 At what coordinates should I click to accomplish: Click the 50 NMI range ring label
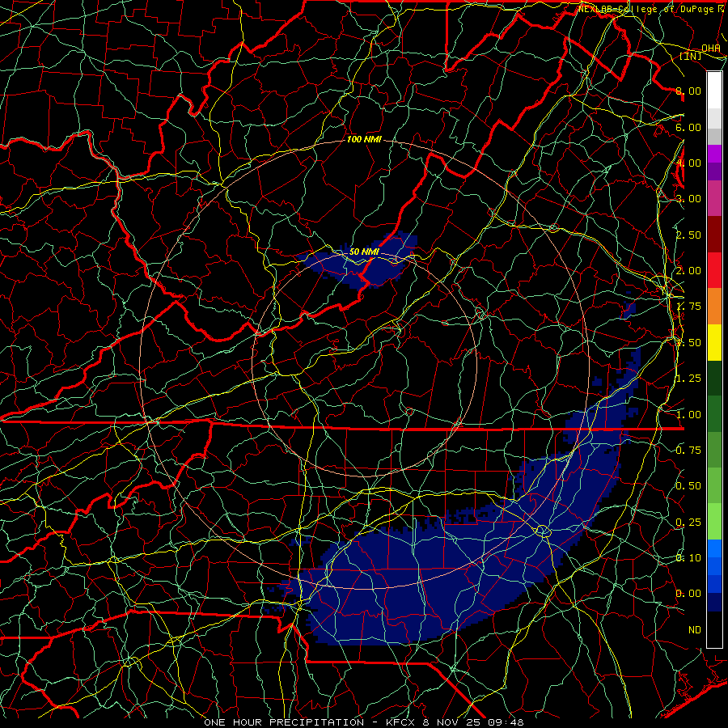pos(364,252)
